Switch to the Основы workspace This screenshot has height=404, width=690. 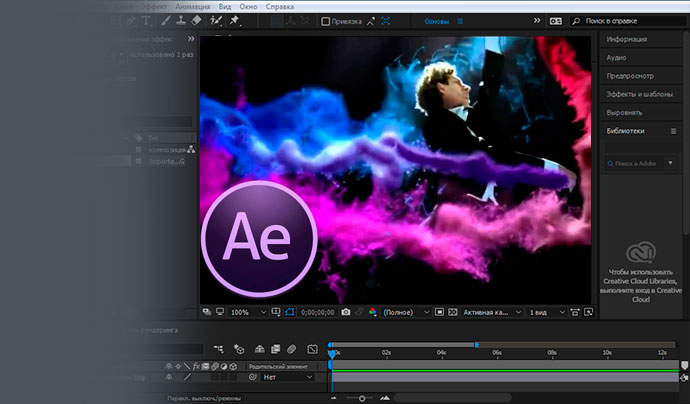437,21
